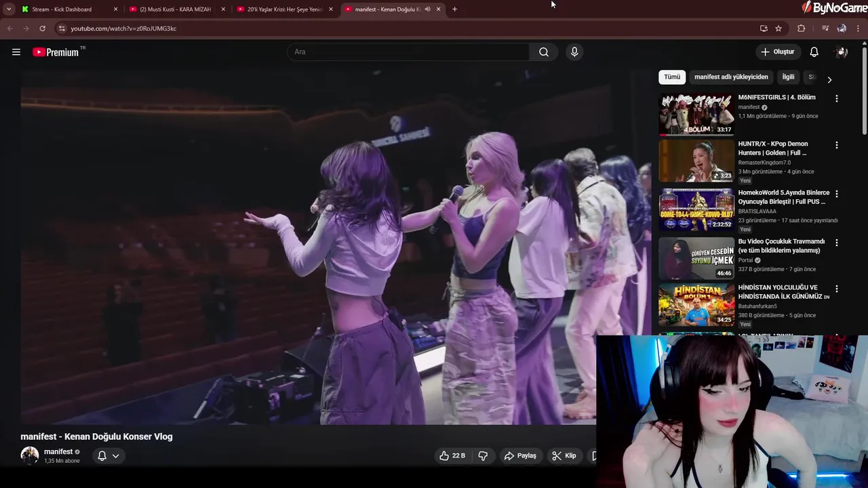Open options for HİNDİSTAN YOLCULUĞU video

836,289
